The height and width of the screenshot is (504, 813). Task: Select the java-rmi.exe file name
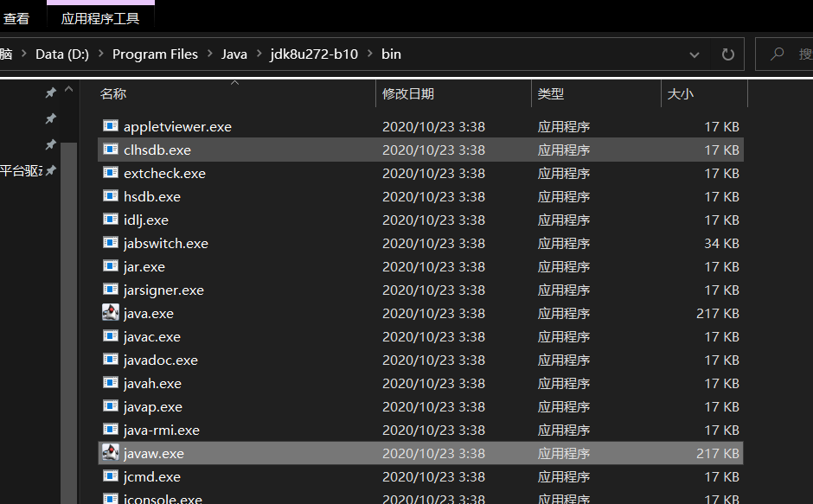coord(161,430)
